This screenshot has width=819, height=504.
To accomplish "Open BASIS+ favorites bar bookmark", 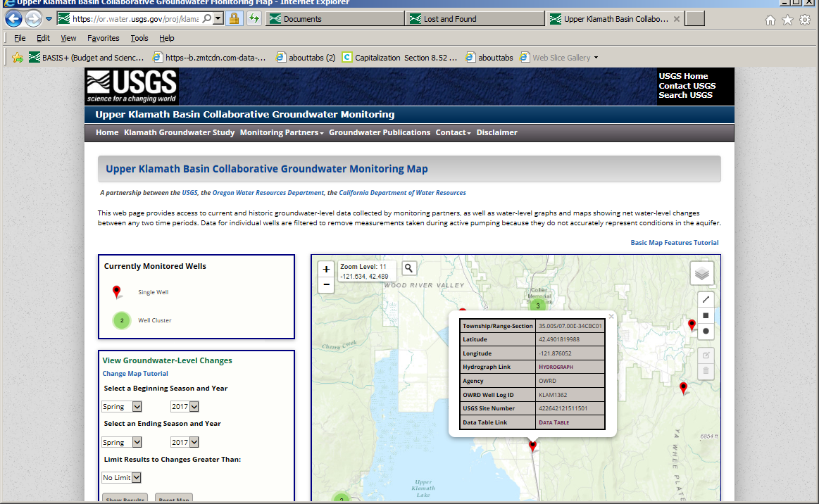I will pos(86,58).
